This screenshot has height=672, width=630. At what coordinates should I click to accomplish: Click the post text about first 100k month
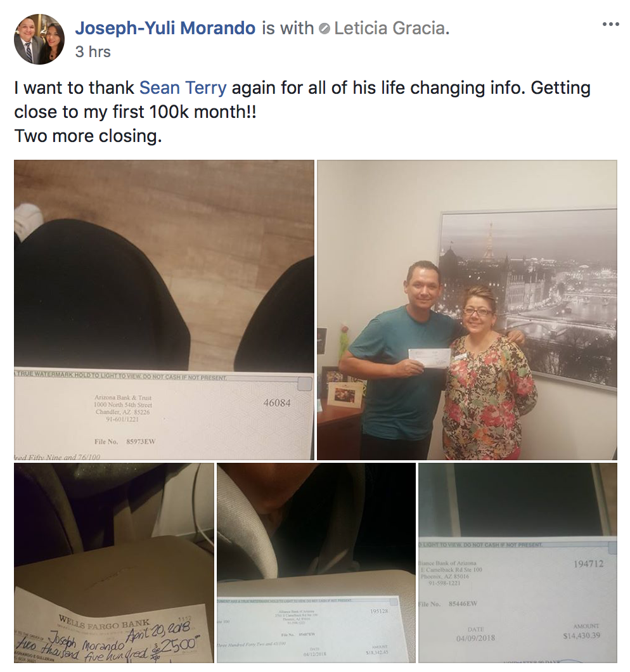302,100
